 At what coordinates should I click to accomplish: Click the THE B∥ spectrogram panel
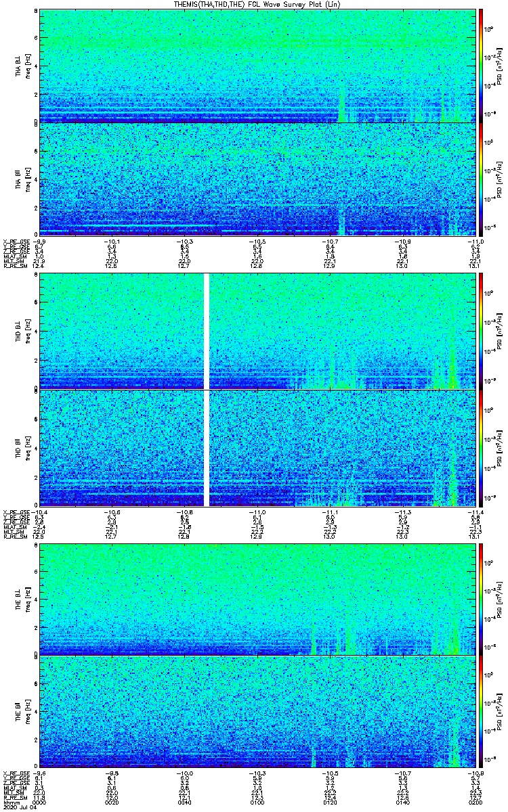257,710
